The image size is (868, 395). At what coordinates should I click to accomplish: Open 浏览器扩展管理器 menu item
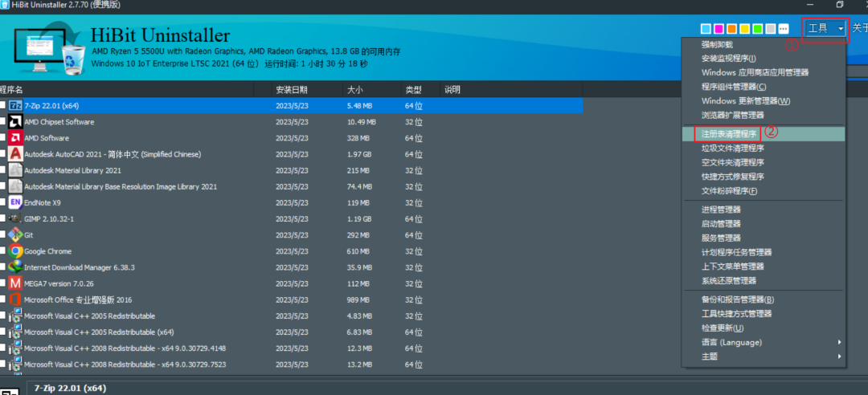point(764,115)
